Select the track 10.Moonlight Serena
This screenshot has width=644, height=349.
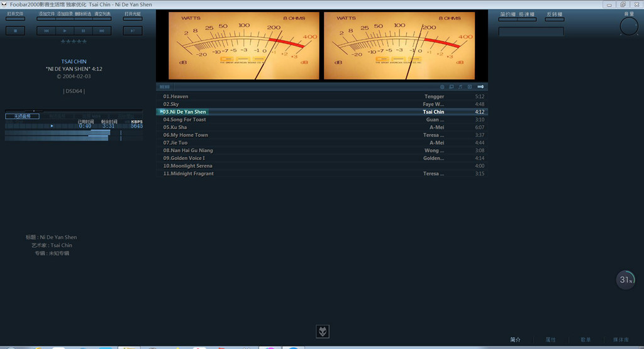[322, 166]
